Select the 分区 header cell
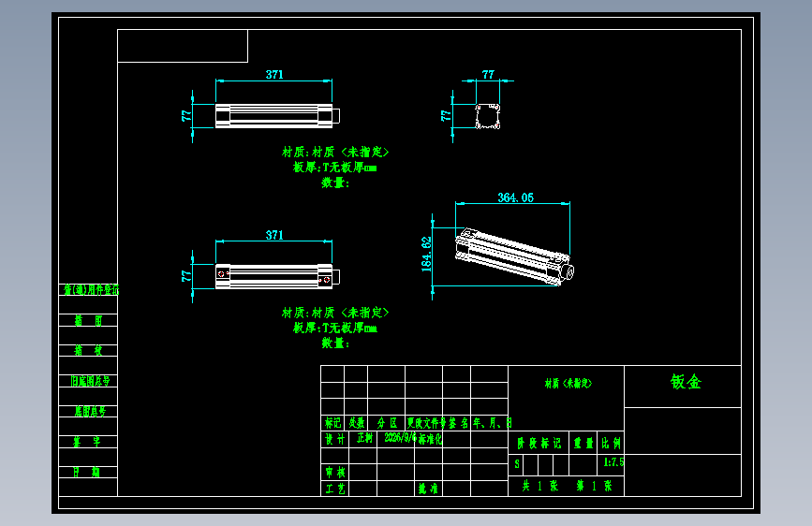Viewport: 812px width, 526px height. tap(387, 423)
